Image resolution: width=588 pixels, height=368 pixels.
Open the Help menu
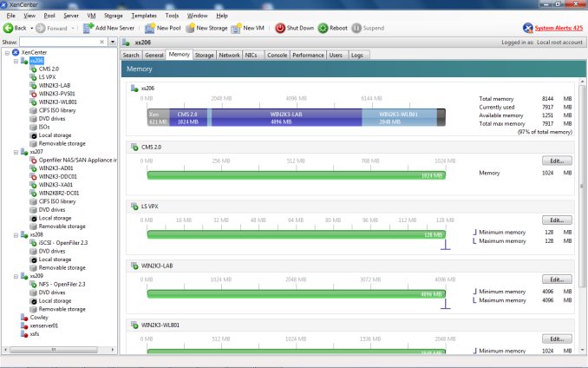point(222,16)
